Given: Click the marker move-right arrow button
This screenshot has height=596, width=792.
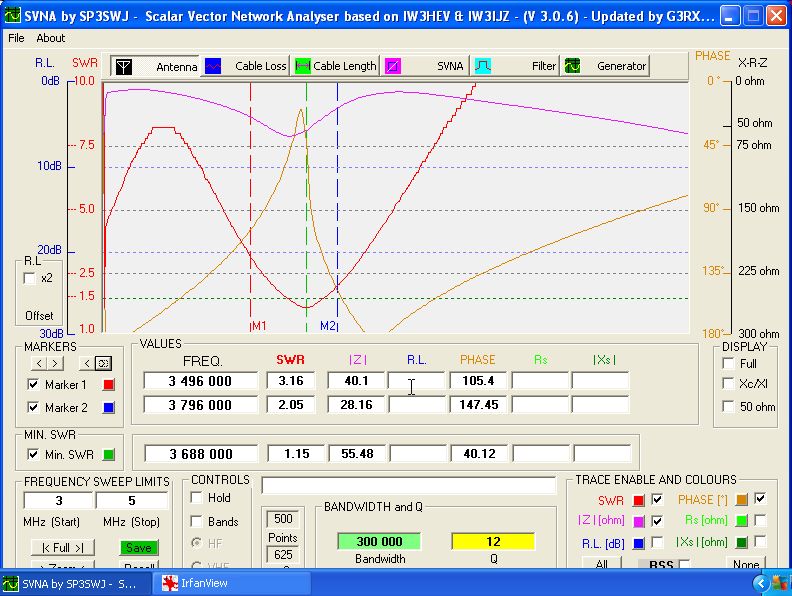Looking at the screenshot, I should [56, 363].
